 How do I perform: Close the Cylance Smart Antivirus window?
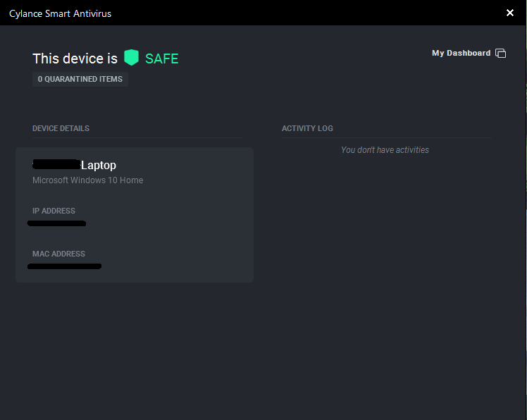click(509, 13)
